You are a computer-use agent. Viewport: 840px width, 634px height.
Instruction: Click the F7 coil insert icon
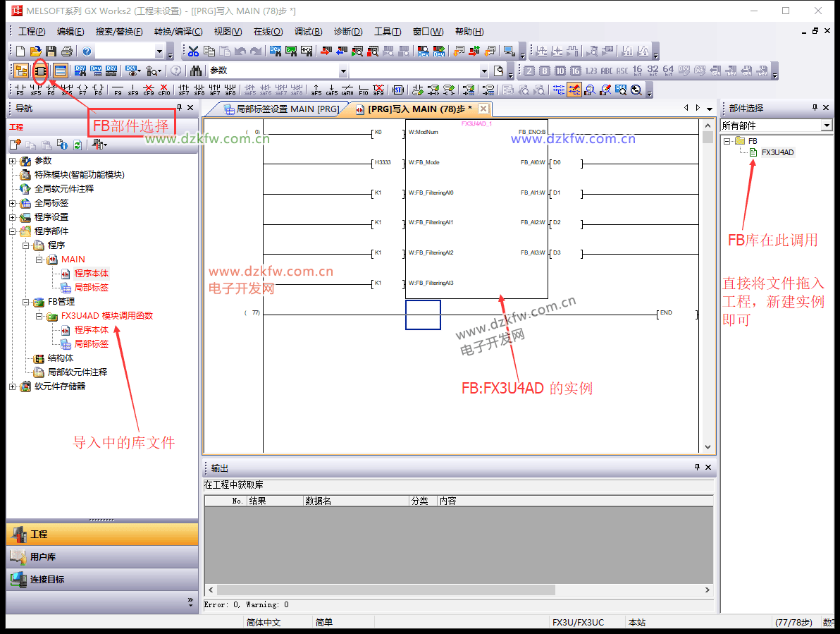coord(82,90)
